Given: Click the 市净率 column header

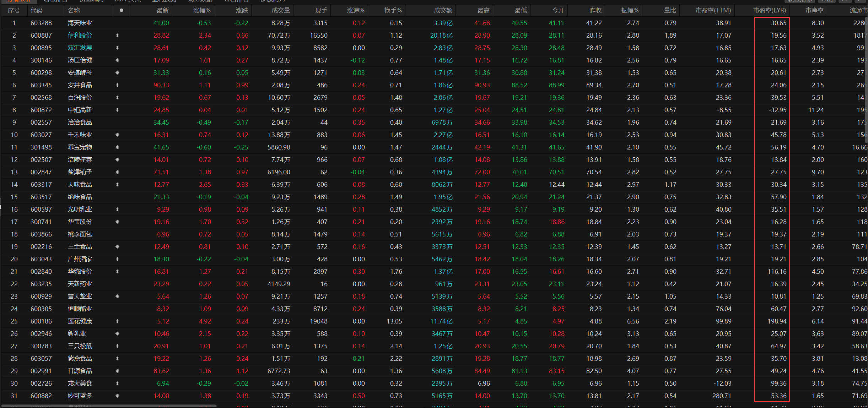Looking at the screenshot, I should (x=814, y=10).
